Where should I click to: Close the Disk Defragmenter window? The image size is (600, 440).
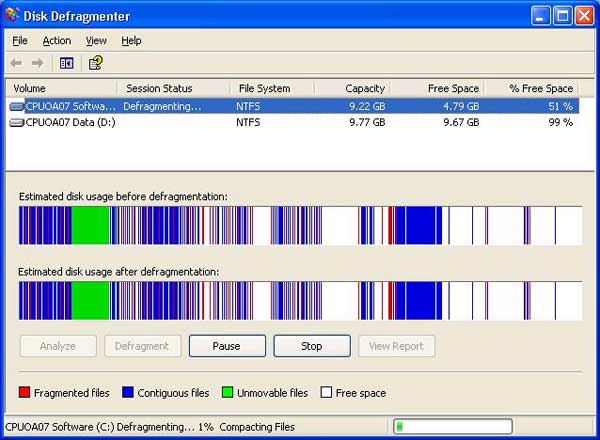coord(584,16)
